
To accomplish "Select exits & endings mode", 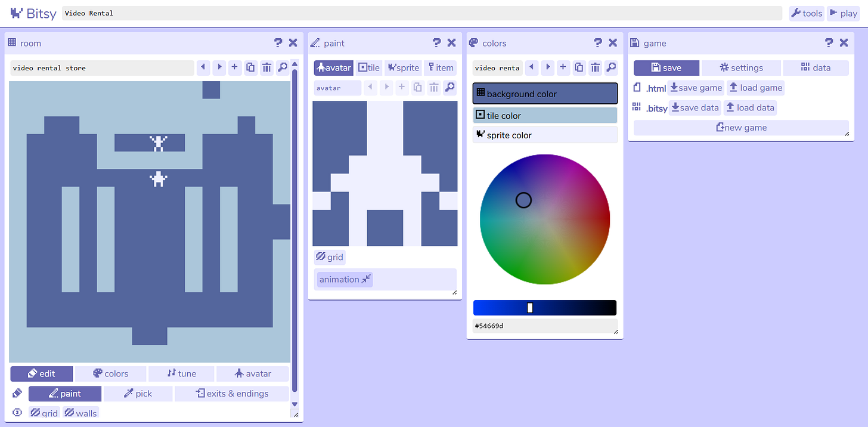I will (232, 394).
